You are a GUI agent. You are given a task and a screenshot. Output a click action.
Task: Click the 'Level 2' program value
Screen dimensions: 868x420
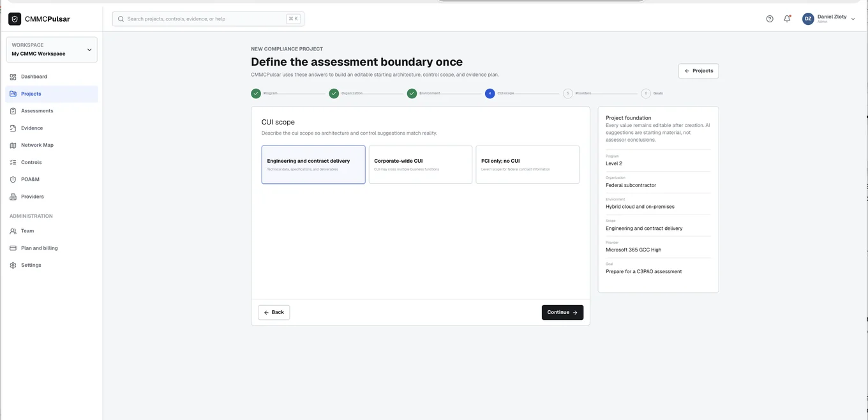(x=614, y=163)
